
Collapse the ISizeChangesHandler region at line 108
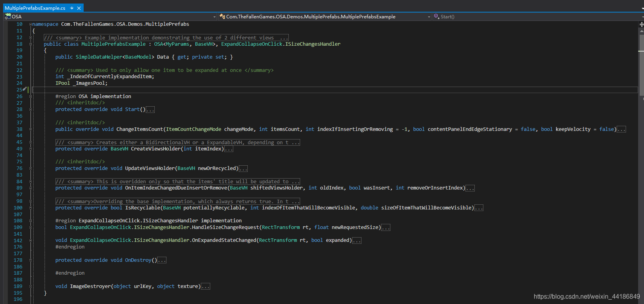tap(30, 221)
